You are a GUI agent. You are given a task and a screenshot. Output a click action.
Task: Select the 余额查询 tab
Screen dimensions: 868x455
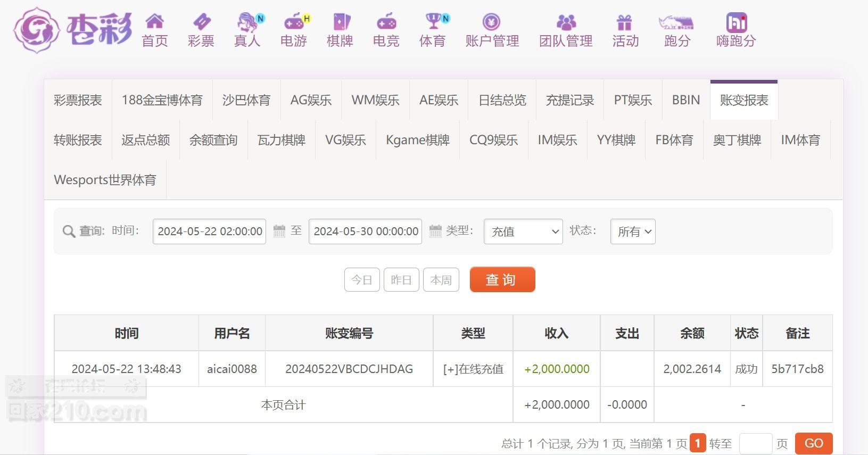[x=213, y=140]
